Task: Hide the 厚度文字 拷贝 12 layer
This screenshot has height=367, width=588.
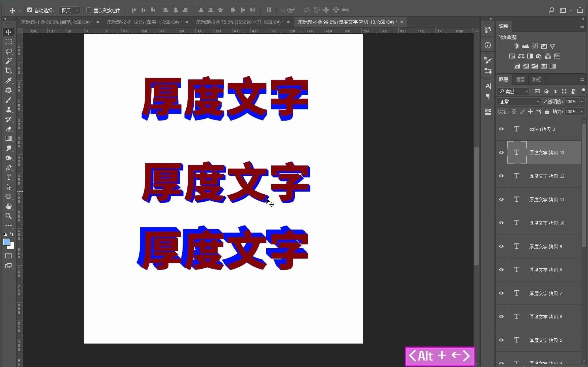Action: 501,176
